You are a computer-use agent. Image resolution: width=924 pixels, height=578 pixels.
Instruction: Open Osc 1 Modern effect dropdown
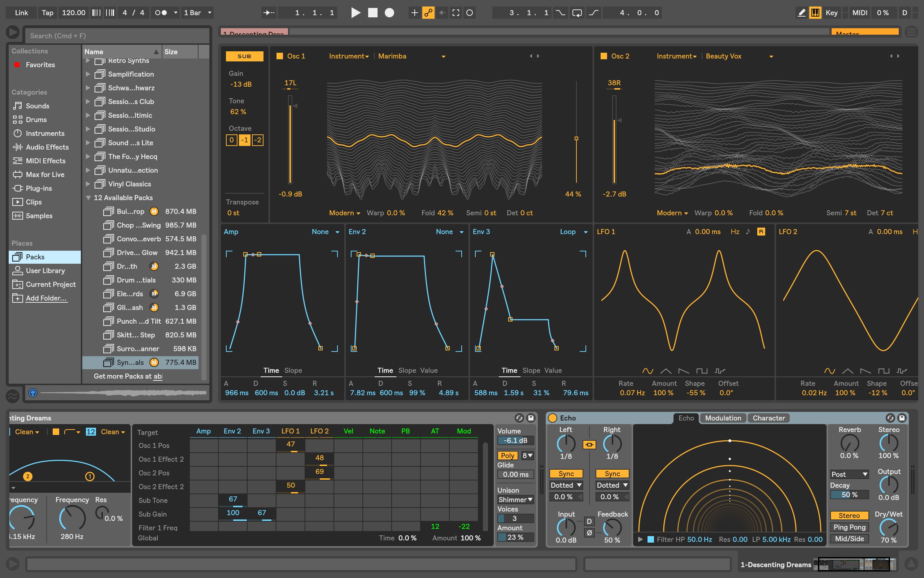pos(344,213)
